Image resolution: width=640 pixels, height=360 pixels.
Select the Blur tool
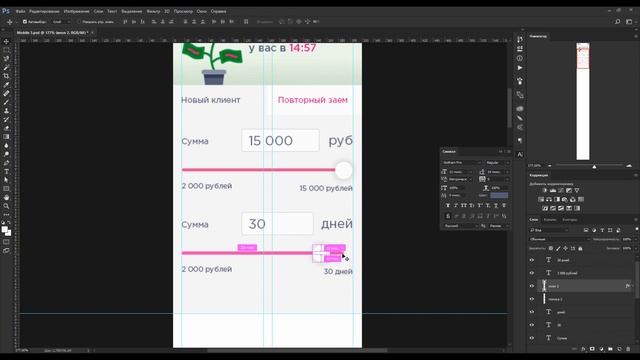[x=6, y=145]
